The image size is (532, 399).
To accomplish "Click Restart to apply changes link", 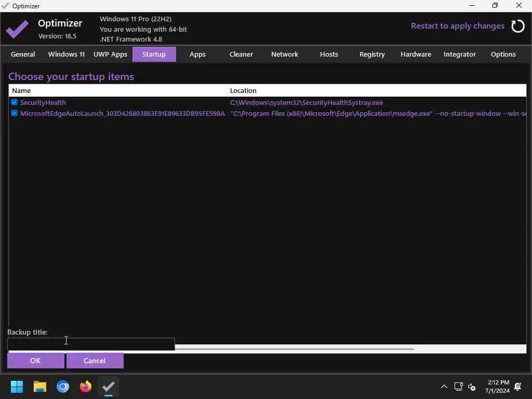I will point(457,26).
